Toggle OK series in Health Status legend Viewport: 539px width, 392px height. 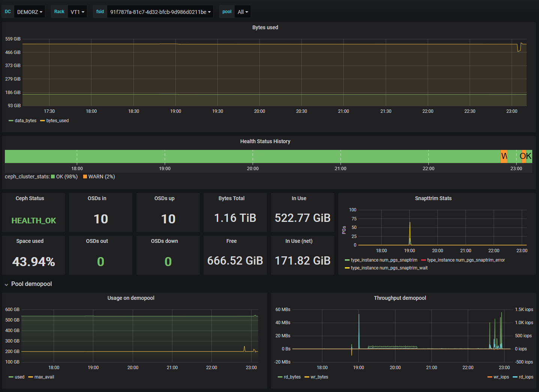66,177
